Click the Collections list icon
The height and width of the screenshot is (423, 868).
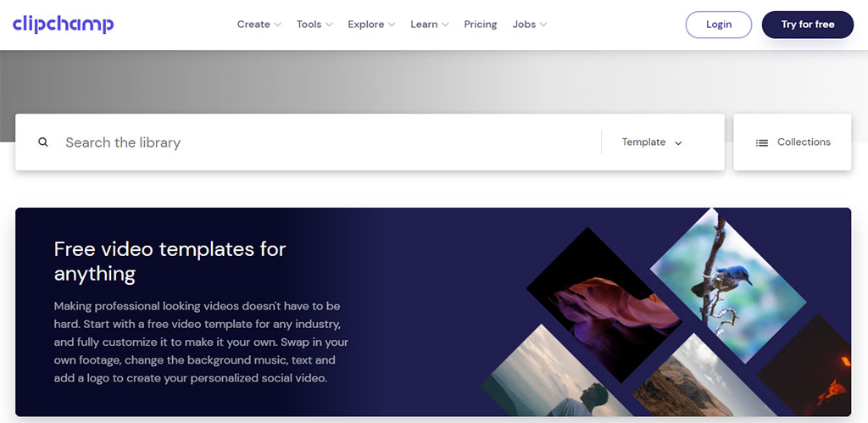tap(761, 143)
